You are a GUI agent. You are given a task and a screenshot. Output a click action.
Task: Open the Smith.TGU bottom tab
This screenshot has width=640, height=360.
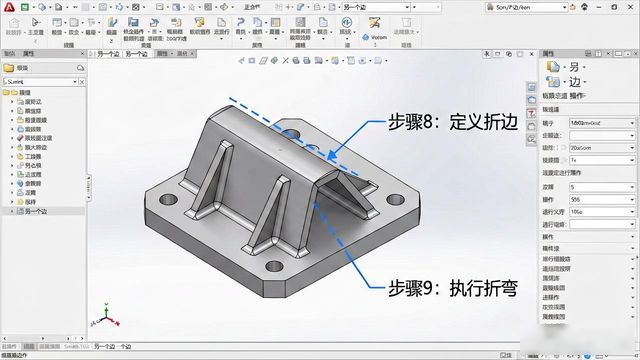76,346
